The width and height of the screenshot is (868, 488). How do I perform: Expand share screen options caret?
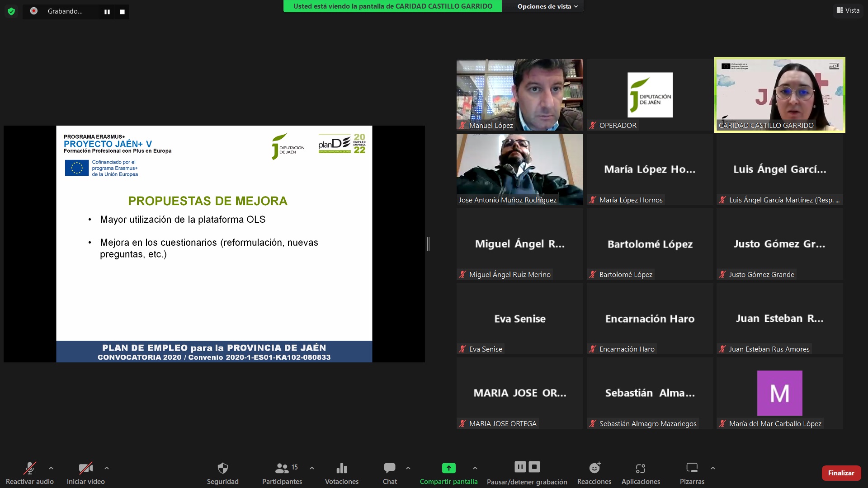tap(475, 468)
